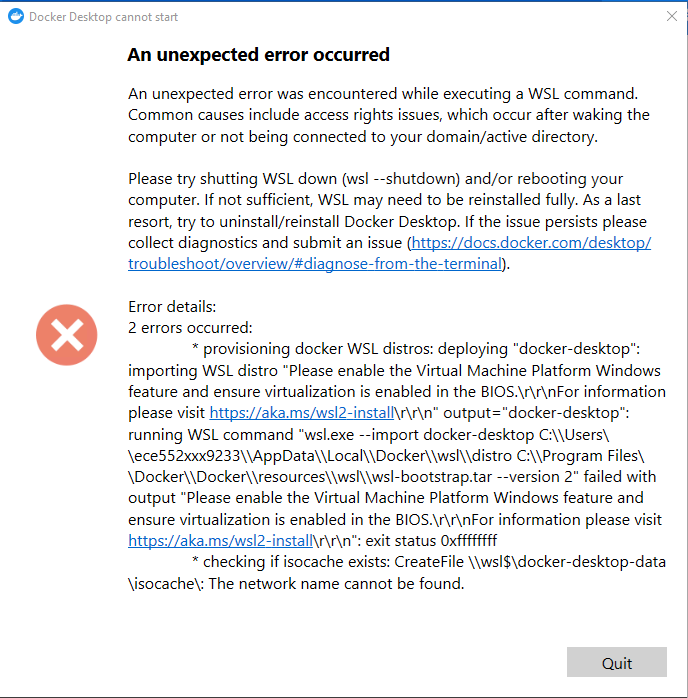This screenshot has height=698, width=688.
Task: Click the 'exit status 0xffffffff' text
Action: [431, 541]
